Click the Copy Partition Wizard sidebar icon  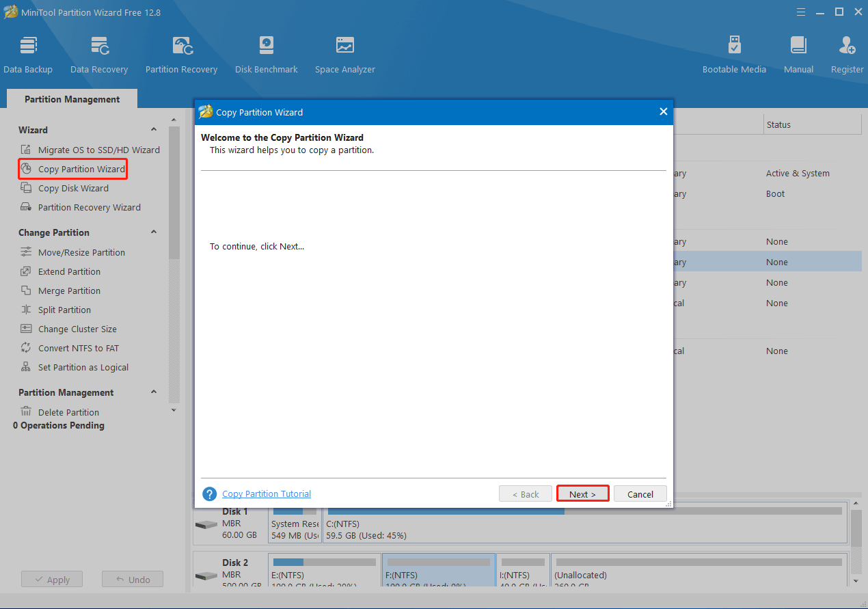pos(25,169)
